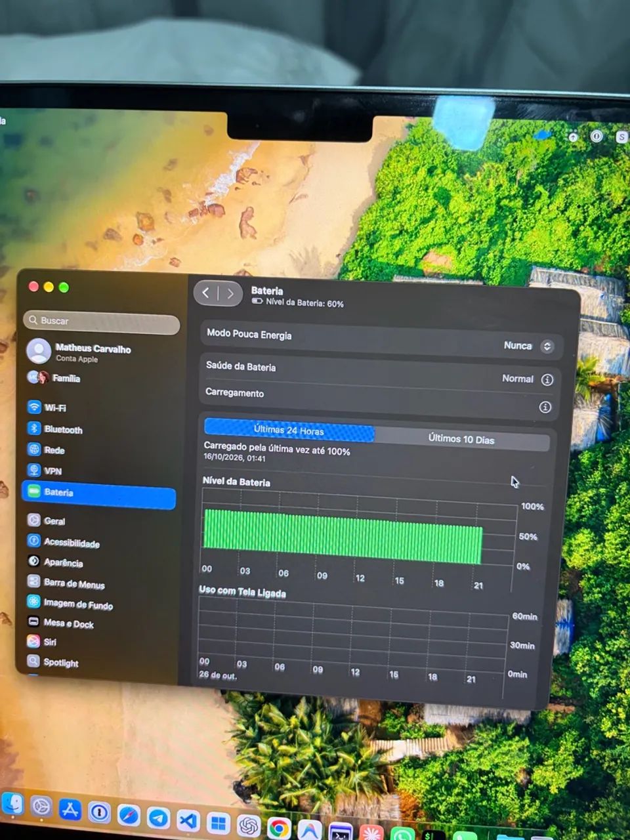This screenshot has width=630, height=840.
Task: Click the 'Carregado pela última vez até 100%' text
Action: tap(276, 449)
